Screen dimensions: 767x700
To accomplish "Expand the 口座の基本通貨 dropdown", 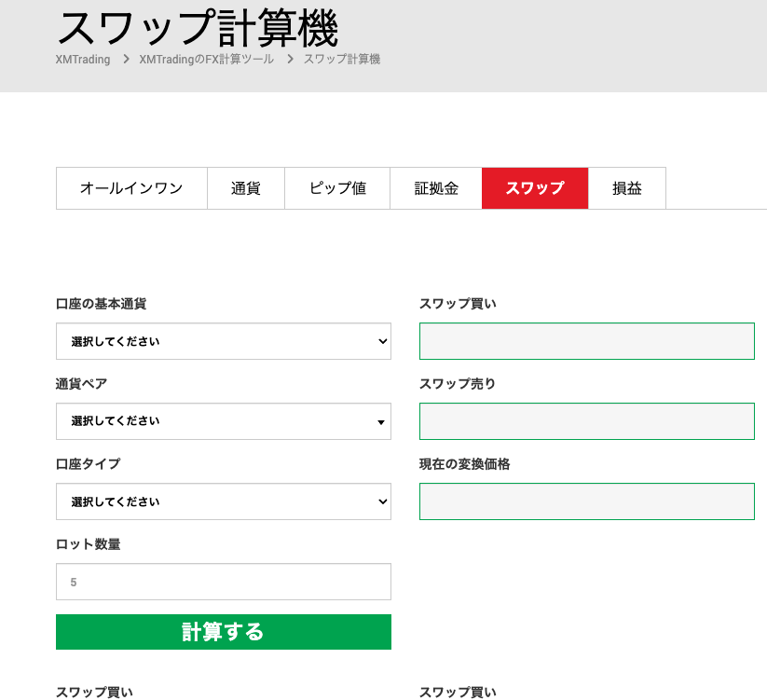I will coord(224,341).
